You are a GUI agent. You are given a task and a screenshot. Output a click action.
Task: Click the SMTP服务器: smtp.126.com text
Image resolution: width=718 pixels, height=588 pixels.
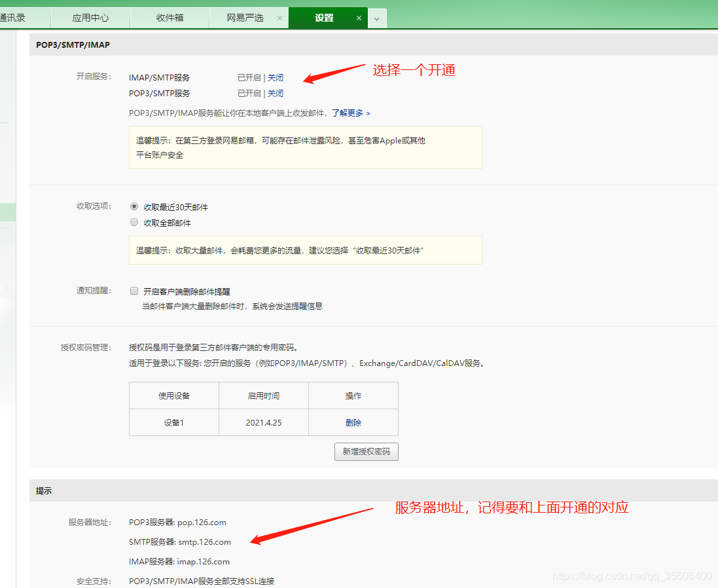(x=180, y=542)
